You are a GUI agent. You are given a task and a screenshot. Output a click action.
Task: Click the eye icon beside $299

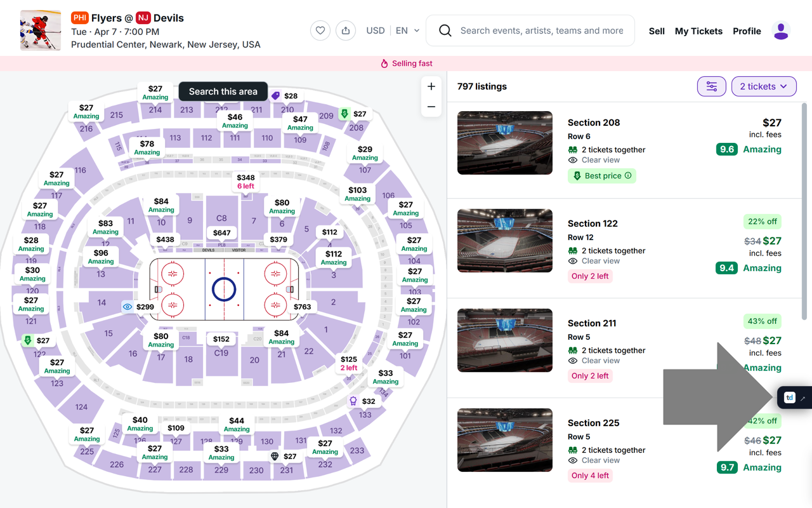[x=128, y=307]
